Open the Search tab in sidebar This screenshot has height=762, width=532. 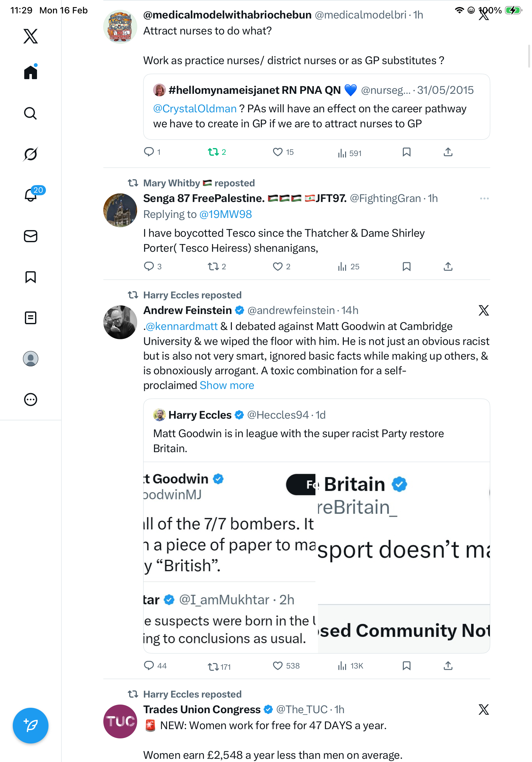point(30,114)
